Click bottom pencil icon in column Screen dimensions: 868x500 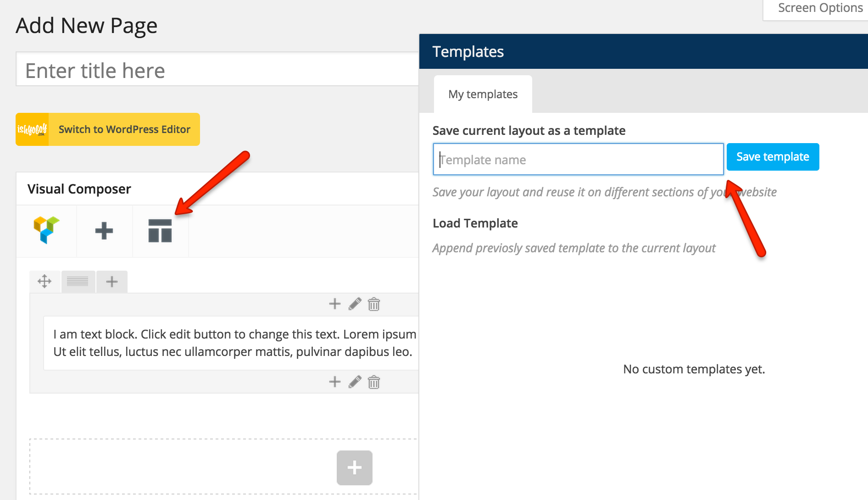coord(355,382)
